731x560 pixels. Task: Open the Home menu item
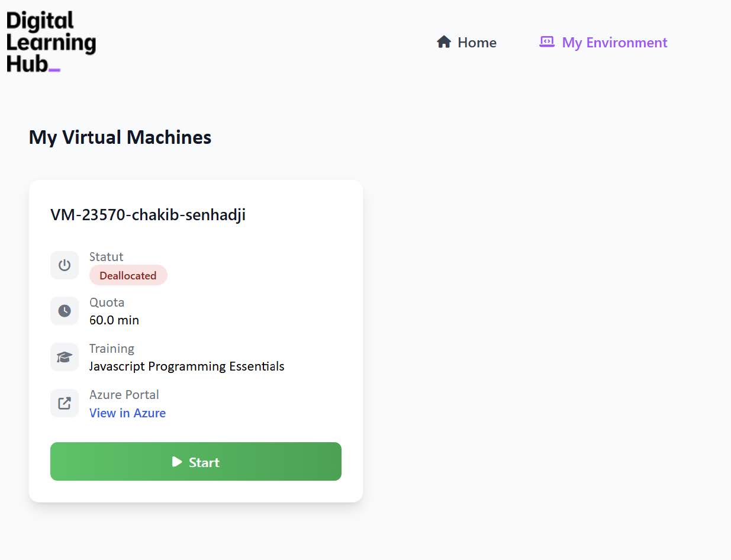point(476,43)
